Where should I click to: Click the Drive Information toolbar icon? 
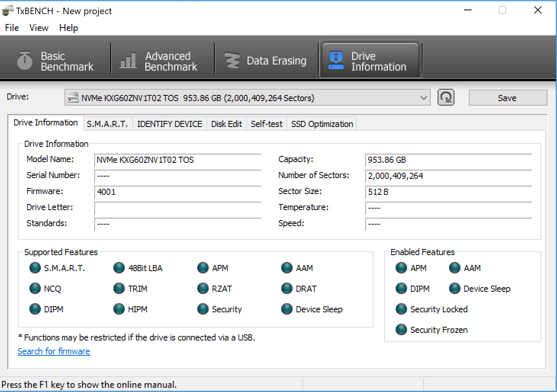pyautogui.click(x=336, y=60)
